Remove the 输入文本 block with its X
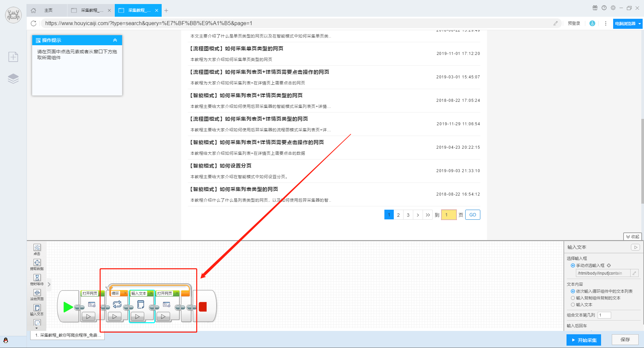The image size is (644, 348). (151, 293)
